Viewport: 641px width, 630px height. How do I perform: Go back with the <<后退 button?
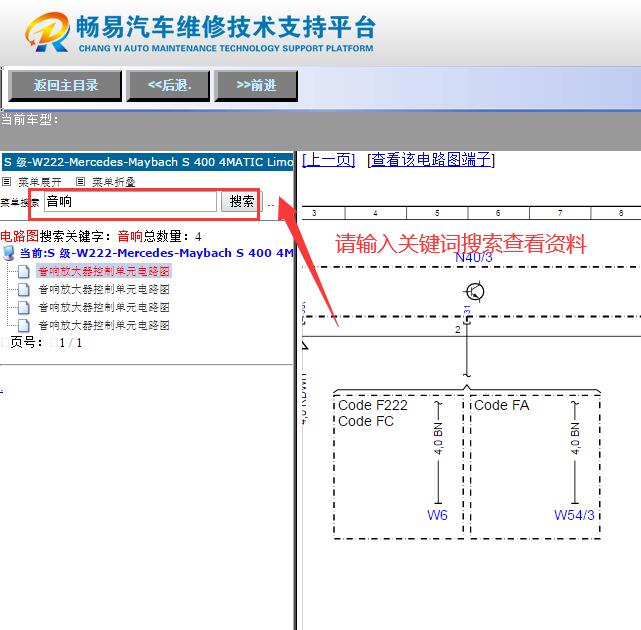point(168,85)
